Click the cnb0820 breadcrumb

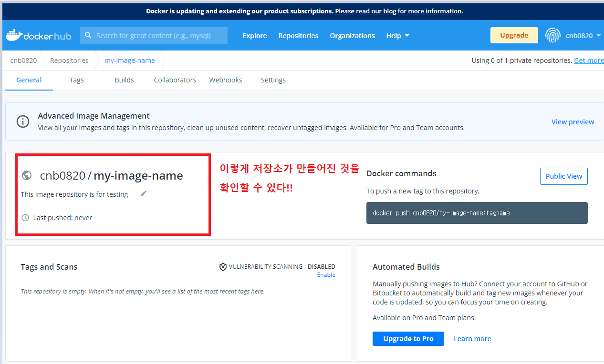point(23,61)
